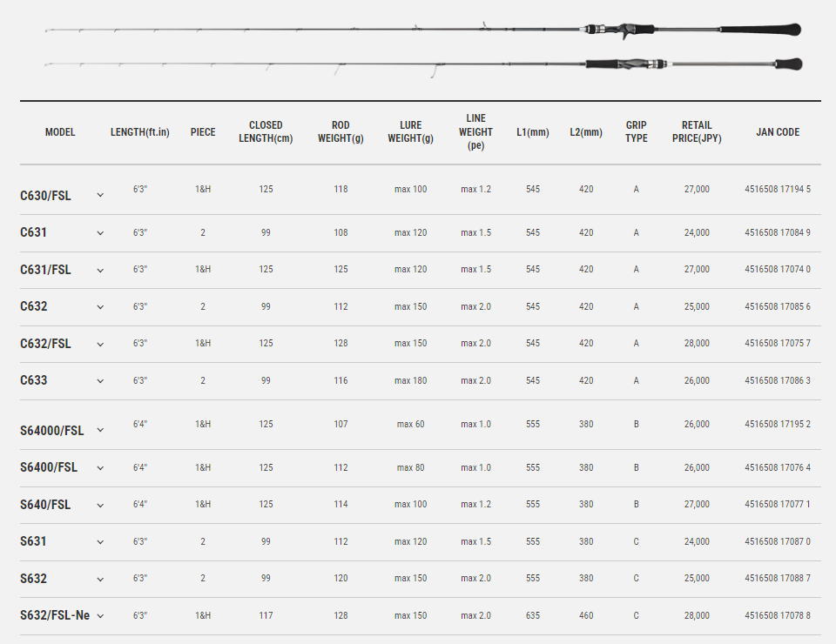Expand the C630/FSL row chevron
This screenshot has width=836, height=644.
click(x=100, y=196)
